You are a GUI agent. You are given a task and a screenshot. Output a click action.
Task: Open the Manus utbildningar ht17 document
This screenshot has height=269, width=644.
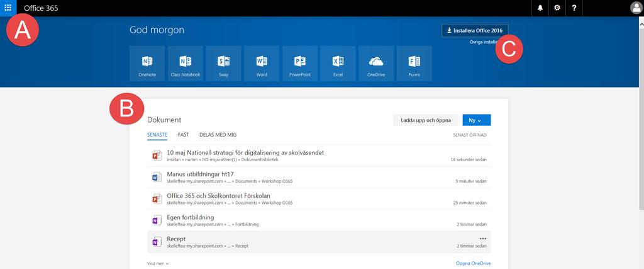pyautogui.click(x=201, y=174)
